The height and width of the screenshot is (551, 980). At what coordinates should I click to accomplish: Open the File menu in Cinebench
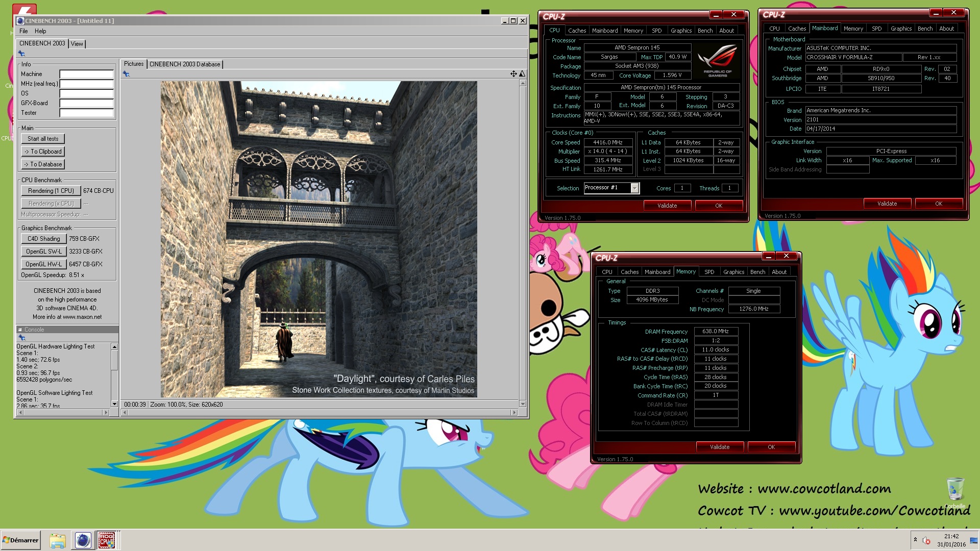[x=23, y=31]
